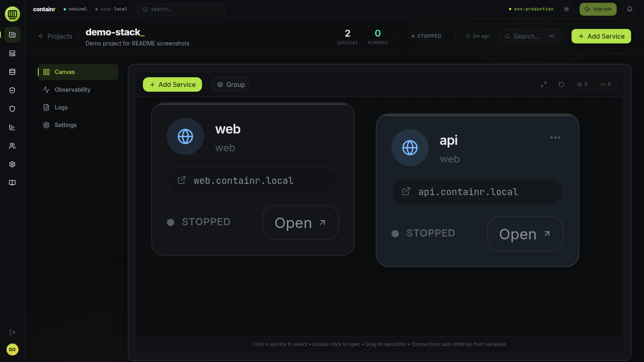Click the nominal status indicator

click(75, 9)
